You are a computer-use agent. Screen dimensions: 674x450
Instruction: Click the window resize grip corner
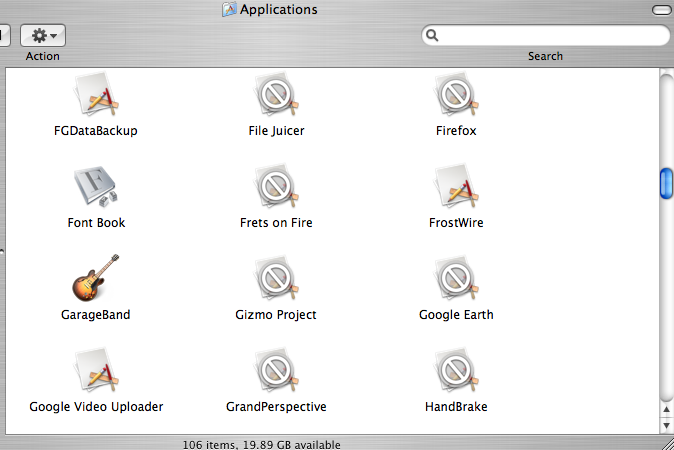coord(667,444)
